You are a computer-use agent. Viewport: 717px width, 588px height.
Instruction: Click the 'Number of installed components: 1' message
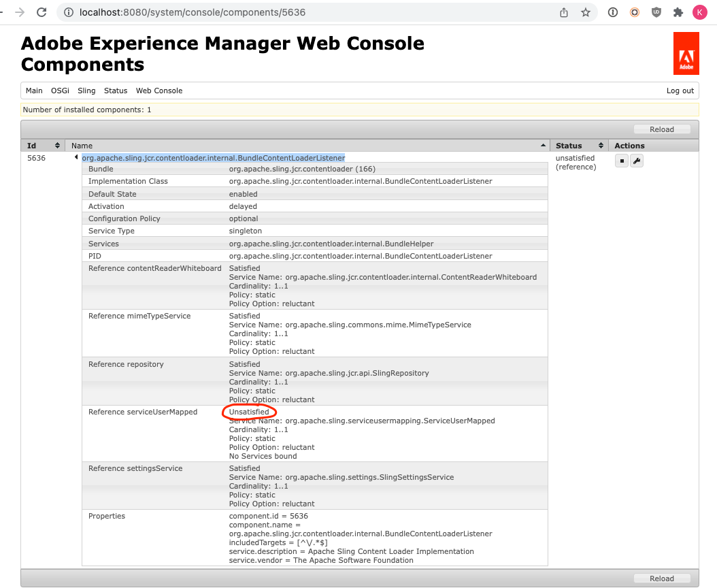[x=87, y=110]
